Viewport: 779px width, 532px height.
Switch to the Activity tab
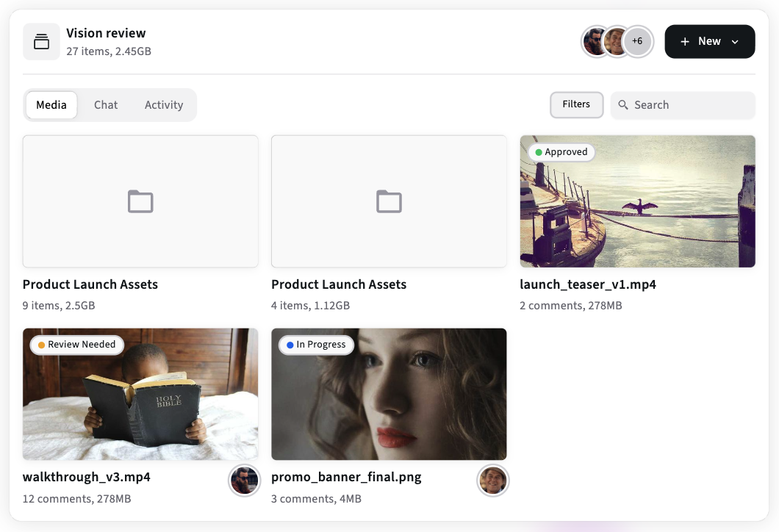[164, 105]
